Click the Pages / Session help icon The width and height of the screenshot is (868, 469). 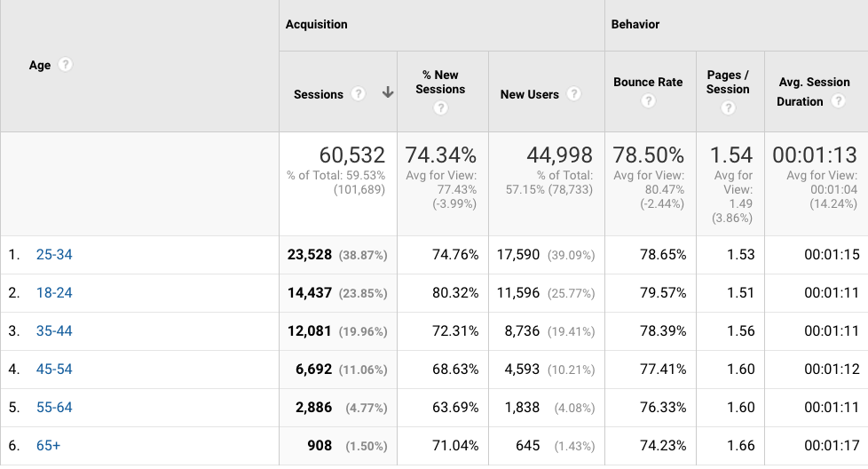728,108
